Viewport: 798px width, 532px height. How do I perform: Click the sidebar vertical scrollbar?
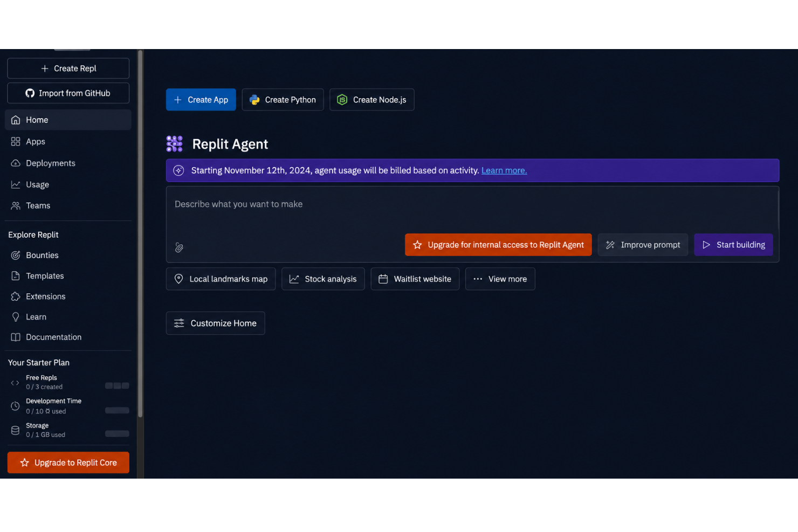[140, 233]
